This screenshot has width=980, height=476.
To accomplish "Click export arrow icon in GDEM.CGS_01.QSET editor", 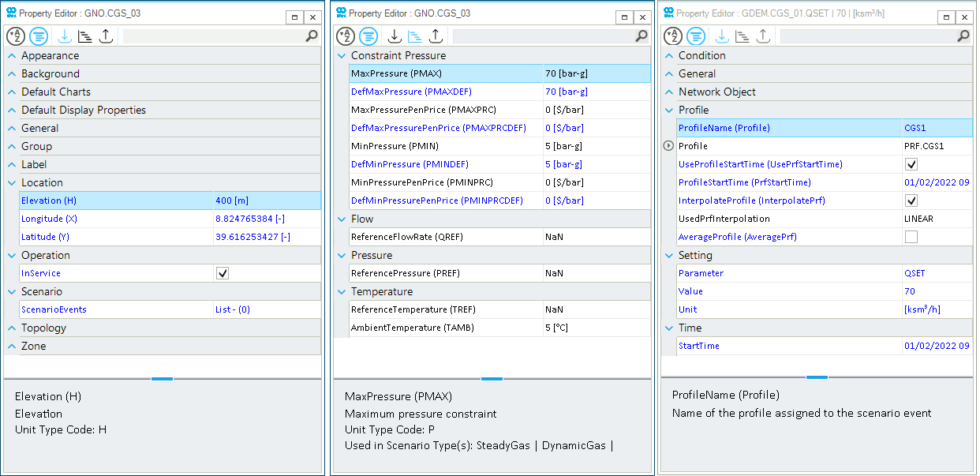I will (x=763, y=36).
